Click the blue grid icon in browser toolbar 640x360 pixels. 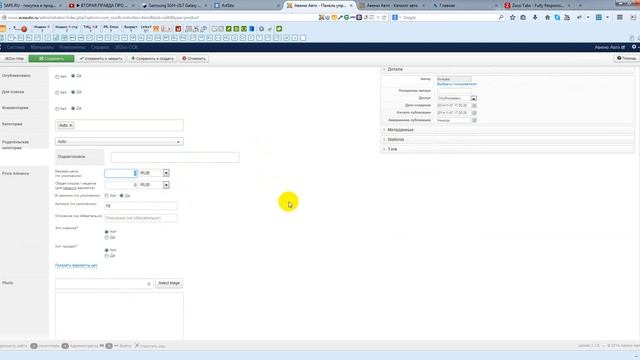tap(598, 18)
